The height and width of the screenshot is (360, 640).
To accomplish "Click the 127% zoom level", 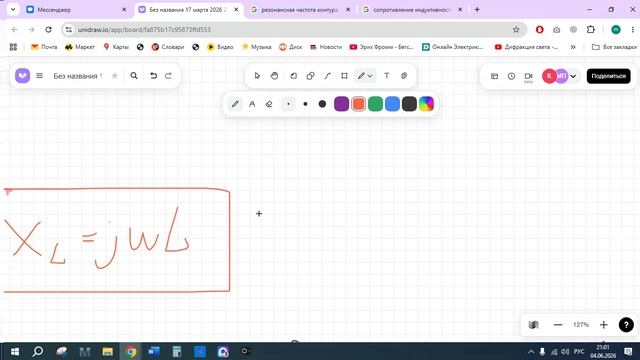I will [581, 325].
